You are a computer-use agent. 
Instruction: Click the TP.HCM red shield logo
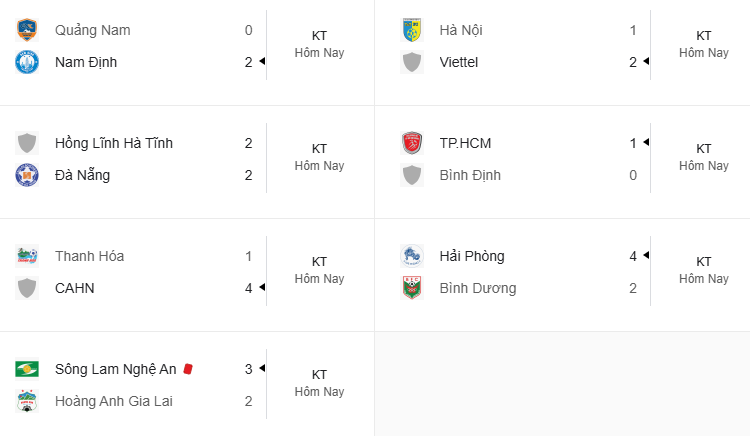tap(411, 143)
